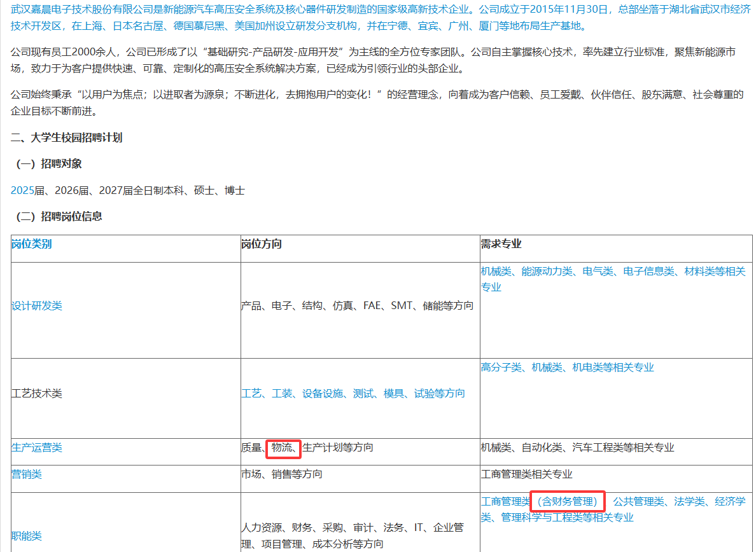
Task: Select the heading 二、大学生校园招聘计划
Action: point(67,138)
